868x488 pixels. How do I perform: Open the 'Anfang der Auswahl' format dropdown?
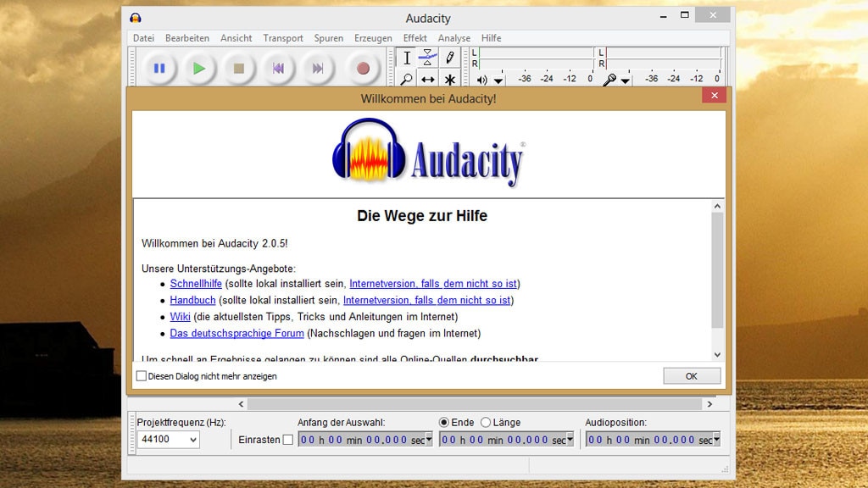(431, 440)
